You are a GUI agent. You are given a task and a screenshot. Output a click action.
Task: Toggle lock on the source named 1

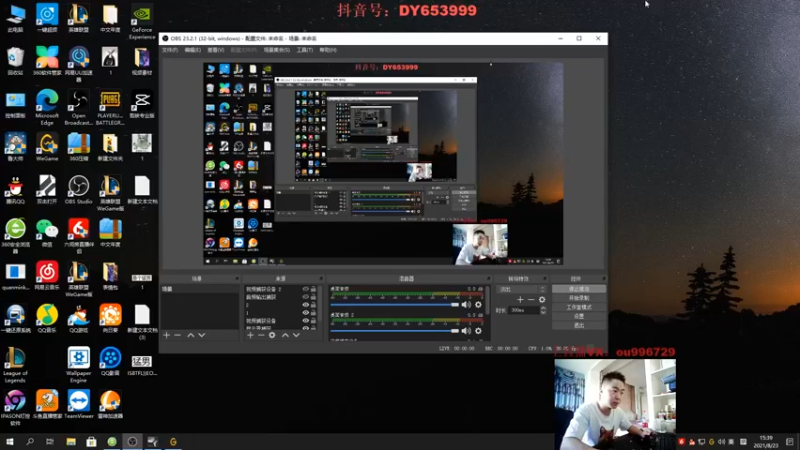coord(313,313)
